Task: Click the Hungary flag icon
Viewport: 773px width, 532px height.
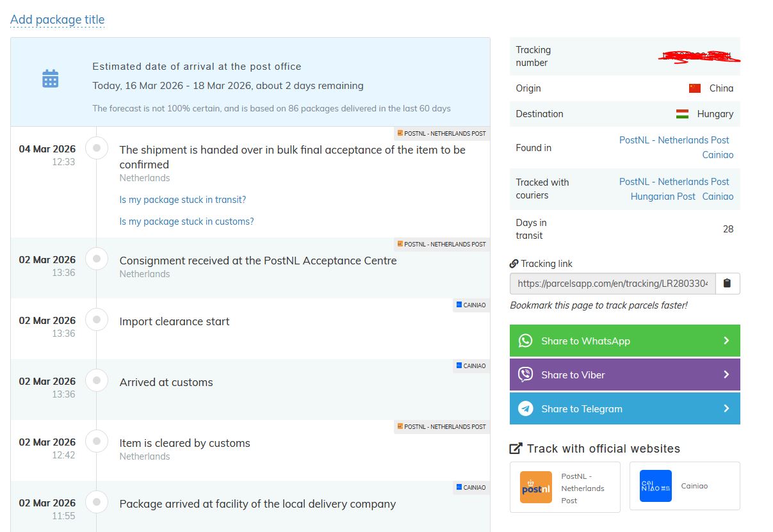Action: point(682,114)
